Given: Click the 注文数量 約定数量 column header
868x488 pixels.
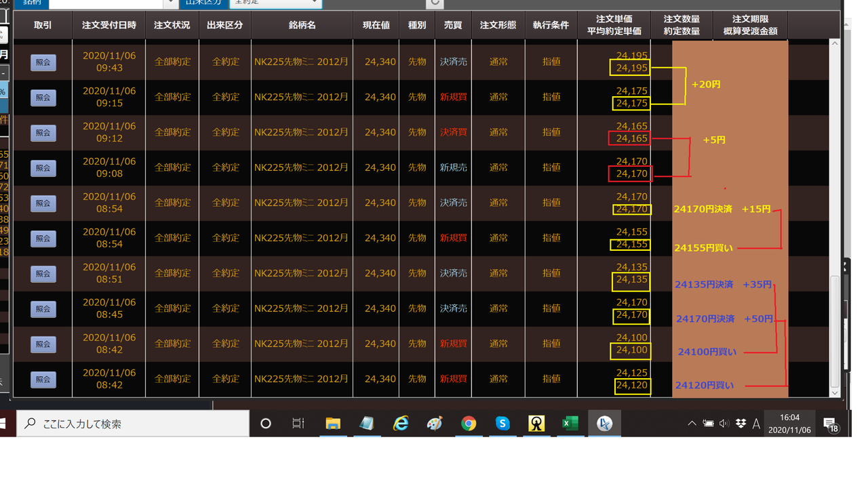Looking at the screenshot, I should 682,25.
